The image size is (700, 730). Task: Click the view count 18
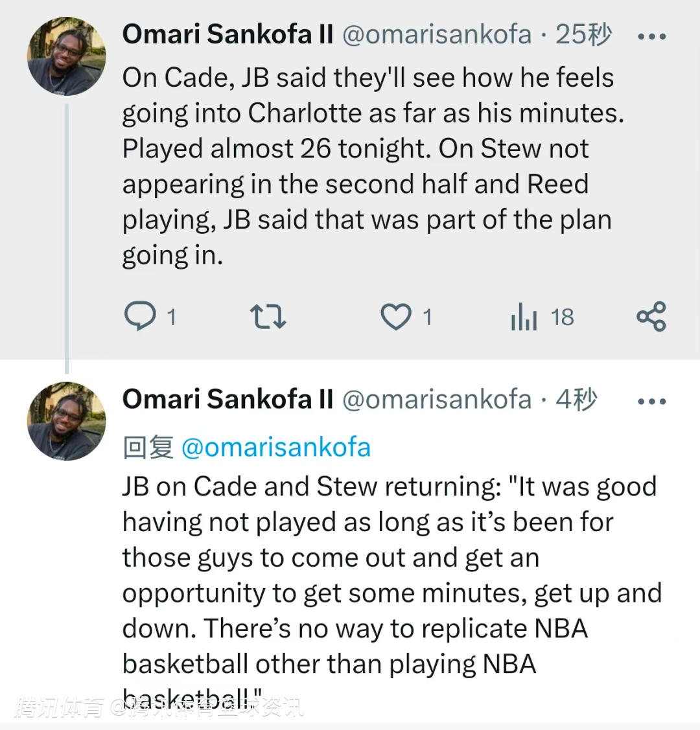click(562, 317)
